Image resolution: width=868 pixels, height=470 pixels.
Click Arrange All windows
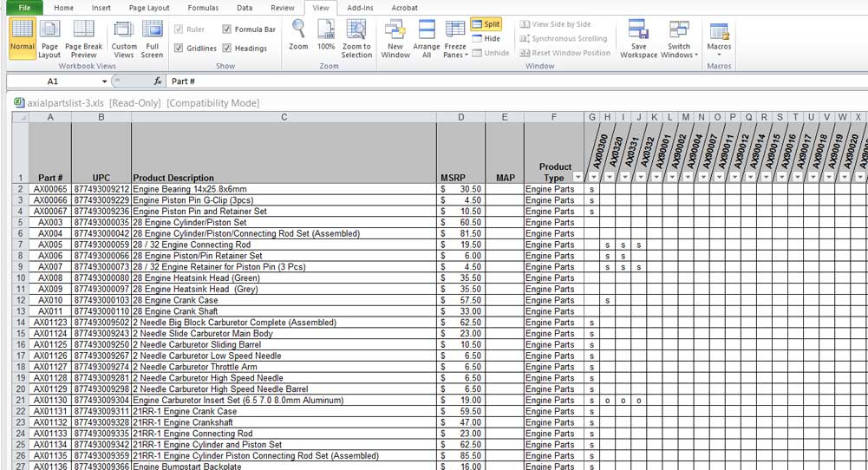tap(427, 37)
